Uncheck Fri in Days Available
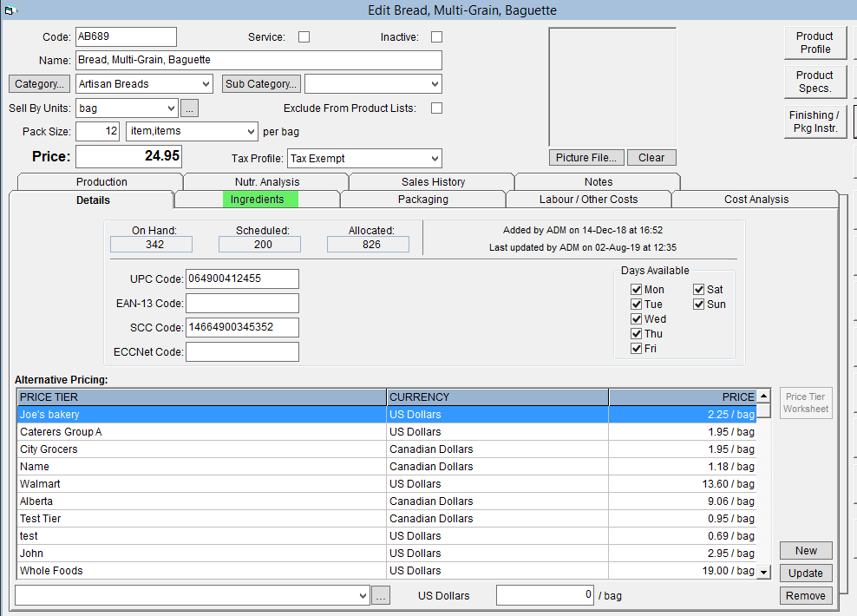Viewport: 857px width, 616px height. pos(636,348)
